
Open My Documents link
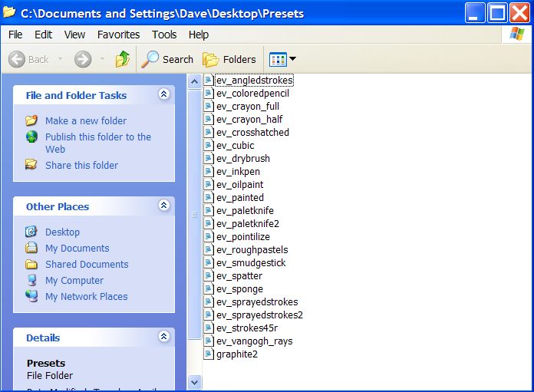click(77, 248)
